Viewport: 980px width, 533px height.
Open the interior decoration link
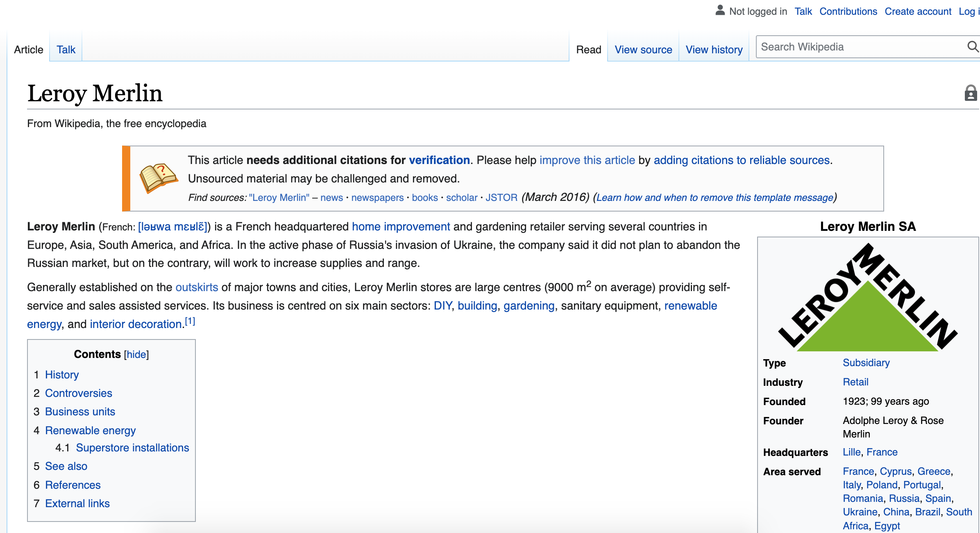(136, 324)
